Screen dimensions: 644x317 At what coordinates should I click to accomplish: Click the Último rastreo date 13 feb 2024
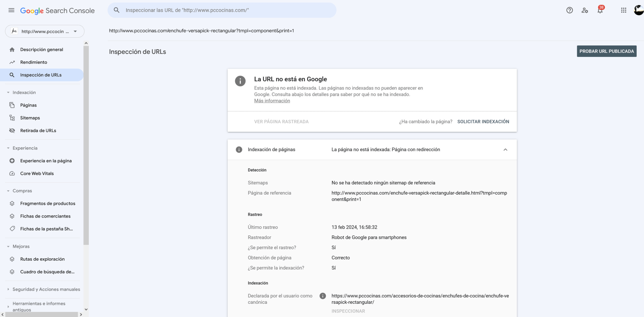click(354, 227)
